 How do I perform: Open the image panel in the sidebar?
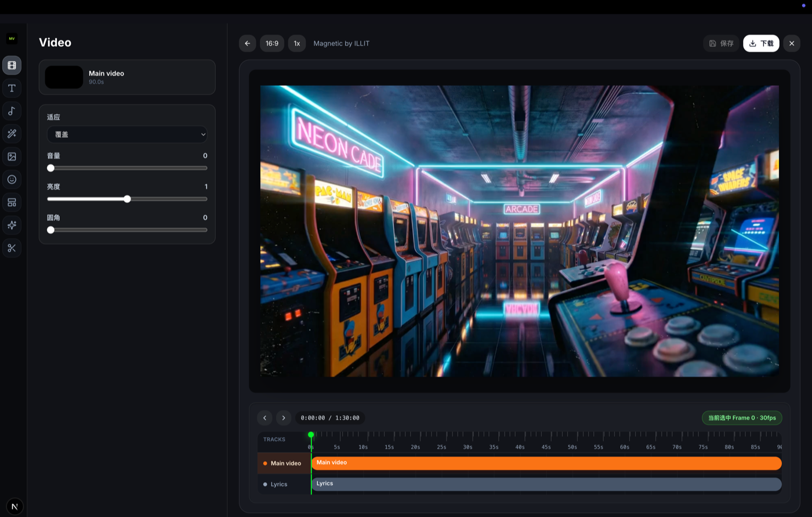(x=12, y=156)
